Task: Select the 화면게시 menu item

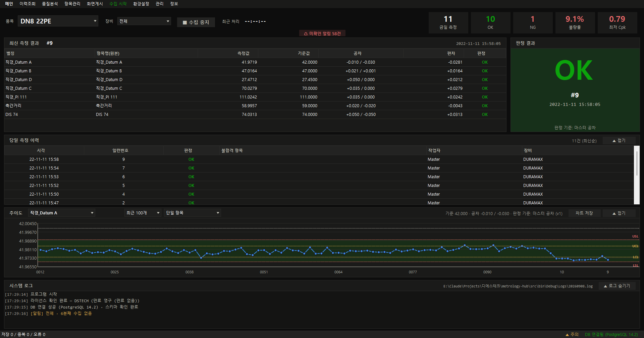Action: coord(95,4)
